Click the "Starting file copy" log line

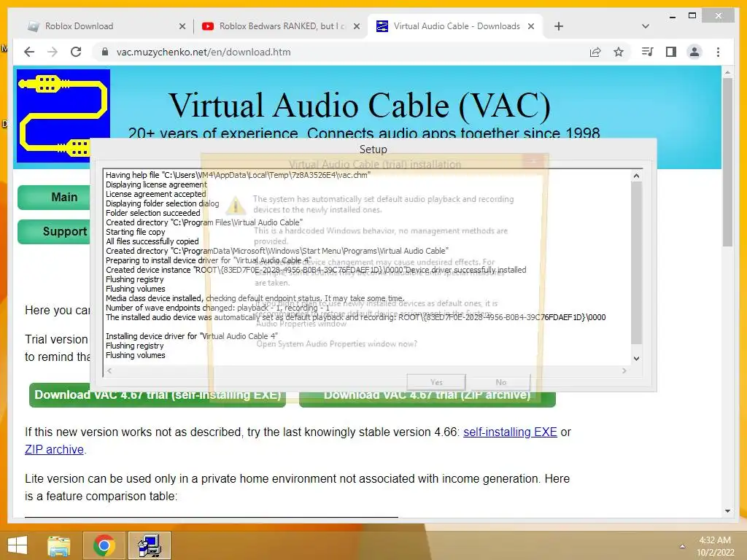(x=135, y=232)
